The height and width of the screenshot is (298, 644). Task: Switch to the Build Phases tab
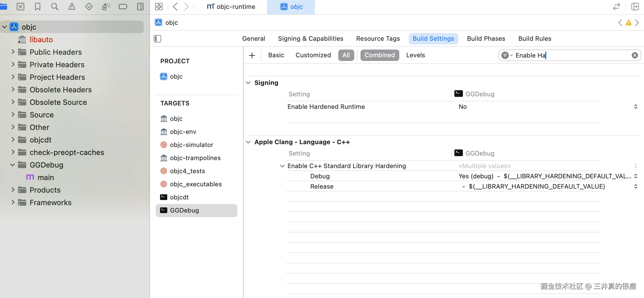click(486, 39)
